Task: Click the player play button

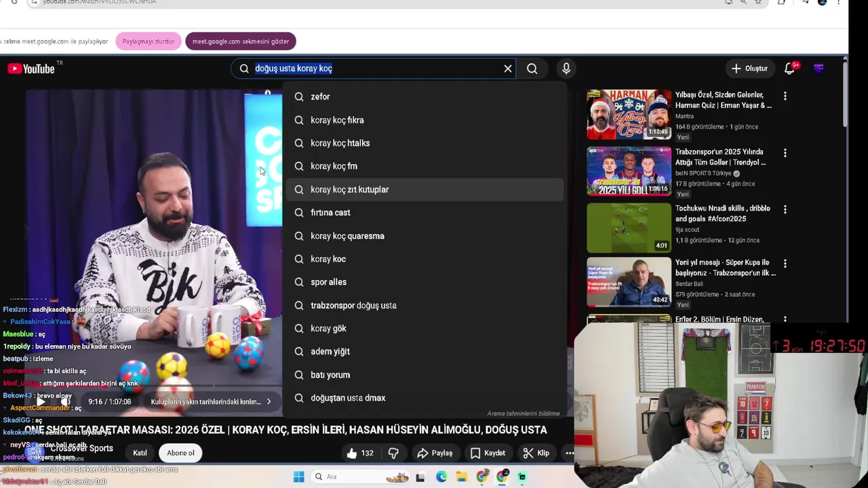Action: point(41,402)
